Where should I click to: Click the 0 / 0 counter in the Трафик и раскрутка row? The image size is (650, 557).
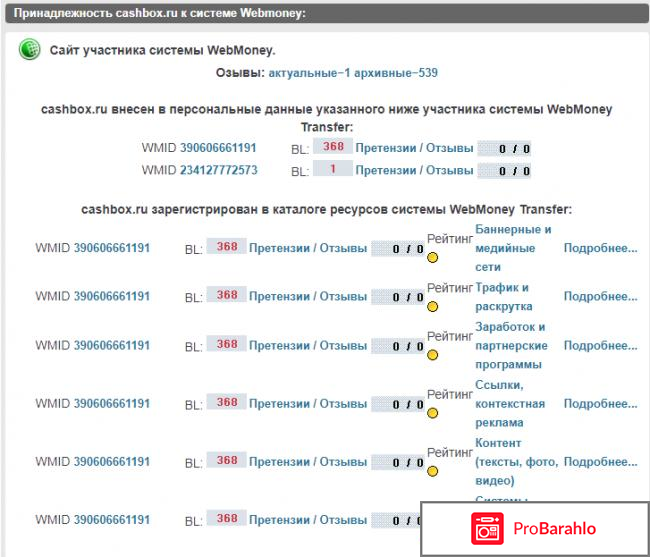(x=398, y=297)
